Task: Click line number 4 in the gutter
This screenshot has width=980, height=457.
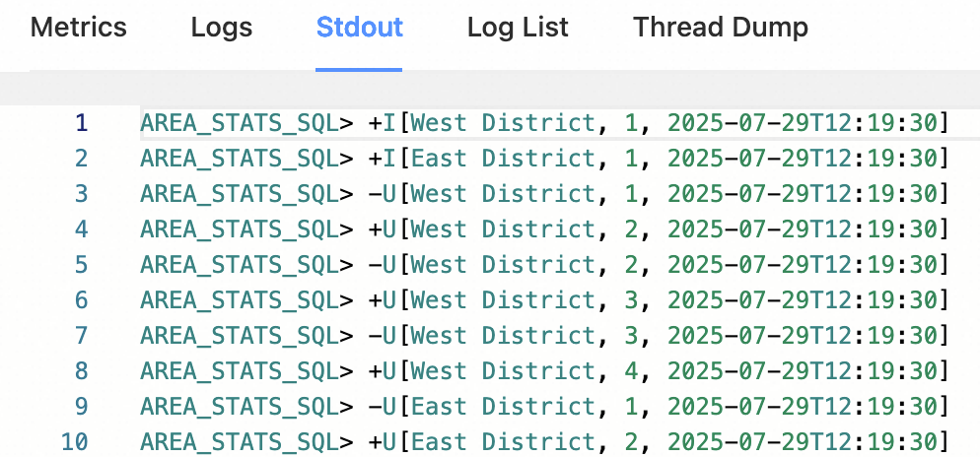Action: tap(81, 229)
